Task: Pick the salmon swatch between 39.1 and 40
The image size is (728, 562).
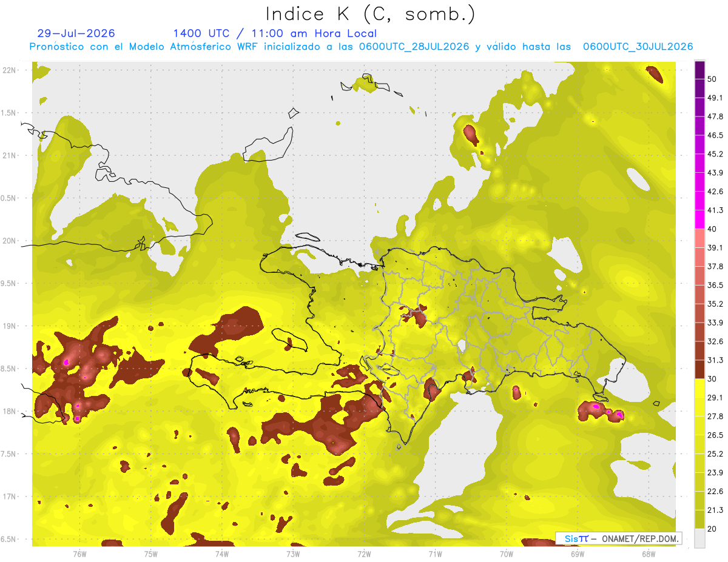Action: [699, 239]
